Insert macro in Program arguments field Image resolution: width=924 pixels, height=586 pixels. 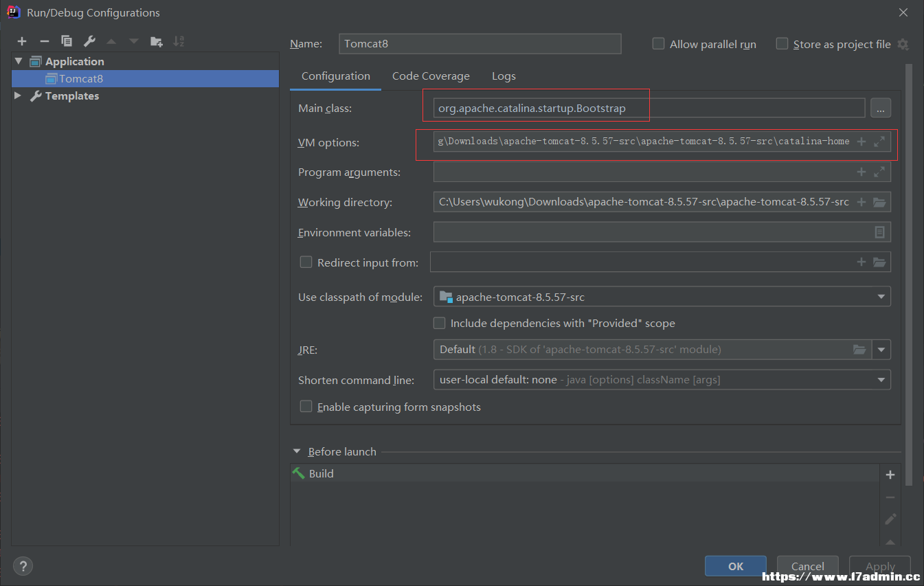pyautogui.click(x=861, y=172)
